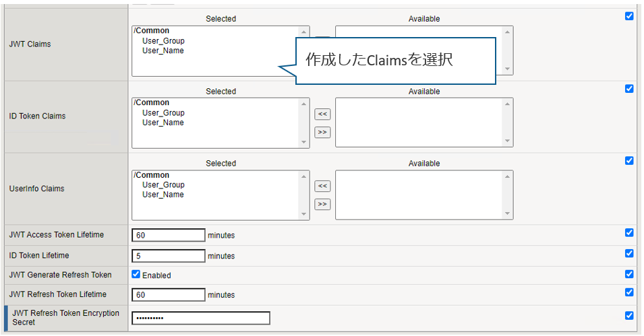This screenshot has width=644, height=336.
Task: Click the << button for UserInfo Claims
Action: [x=322, y=187]
